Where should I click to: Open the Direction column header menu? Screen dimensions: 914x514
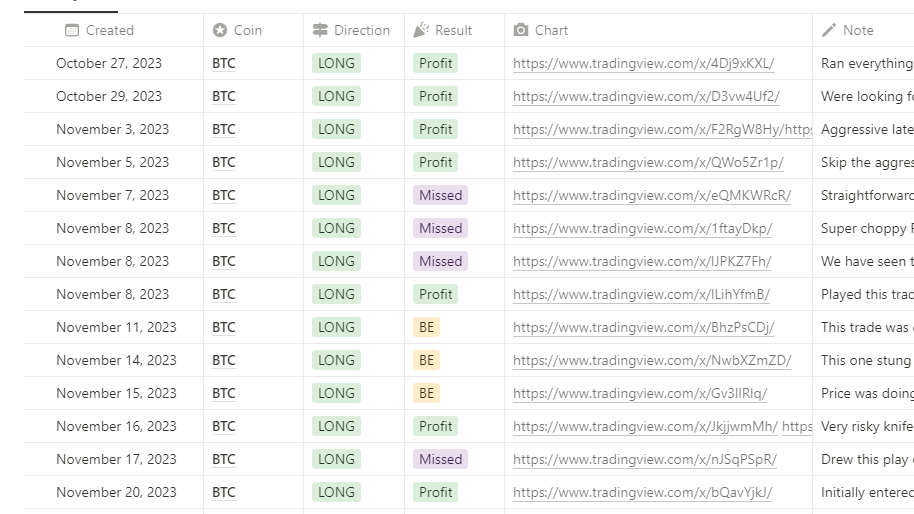coord(354,30)
